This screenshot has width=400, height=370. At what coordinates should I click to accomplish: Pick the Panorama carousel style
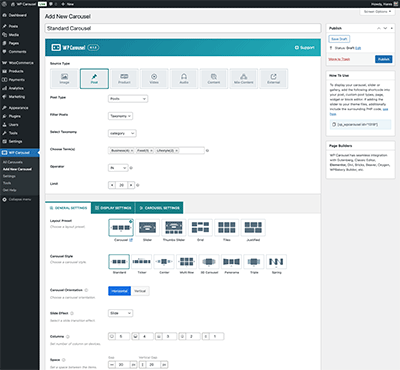[x=232, y=262]
